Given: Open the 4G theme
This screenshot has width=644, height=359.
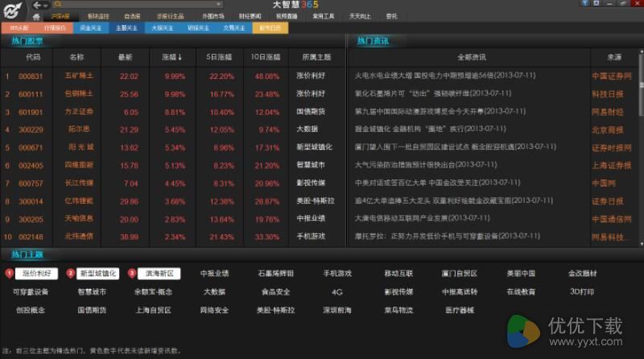Looking at the screenshot, I should point(336,292).
